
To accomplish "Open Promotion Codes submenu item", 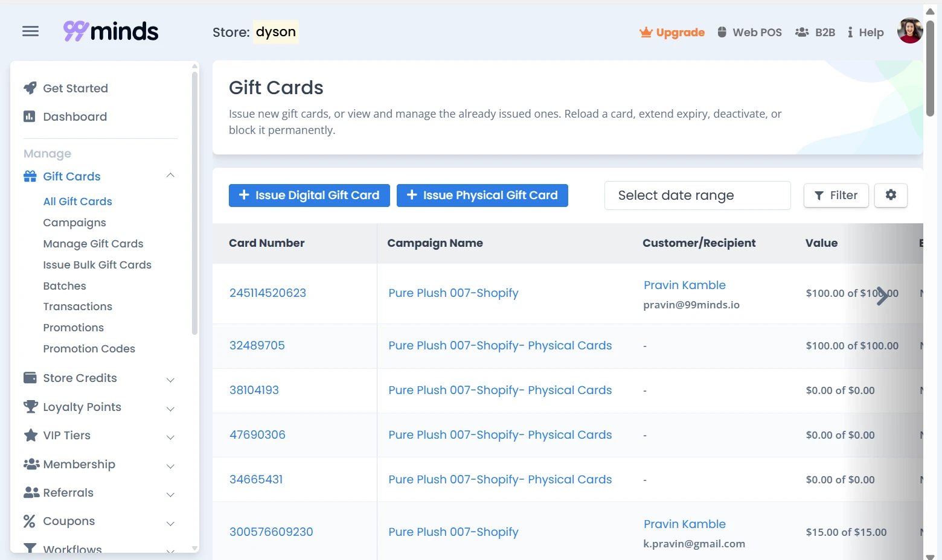I will pos(89,349).
